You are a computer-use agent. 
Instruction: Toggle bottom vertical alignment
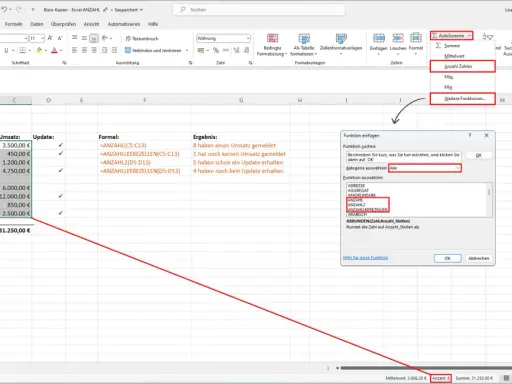[94, 38]
